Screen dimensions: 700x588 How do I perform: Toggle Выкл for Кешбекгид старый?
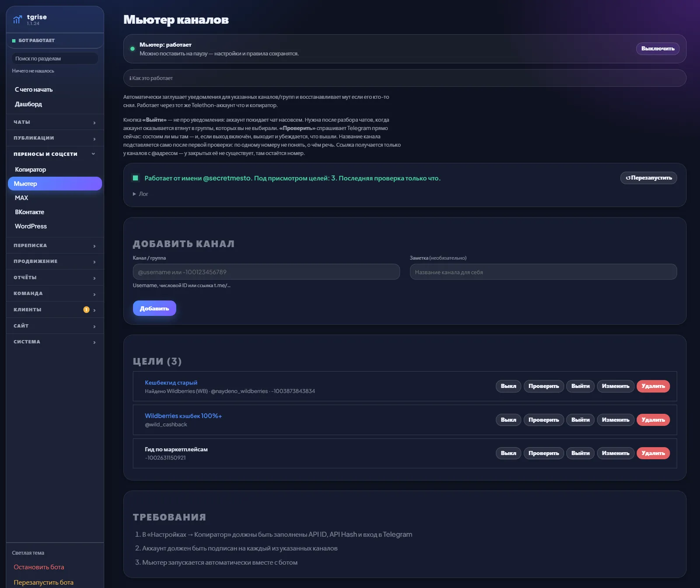coord(508,386)
